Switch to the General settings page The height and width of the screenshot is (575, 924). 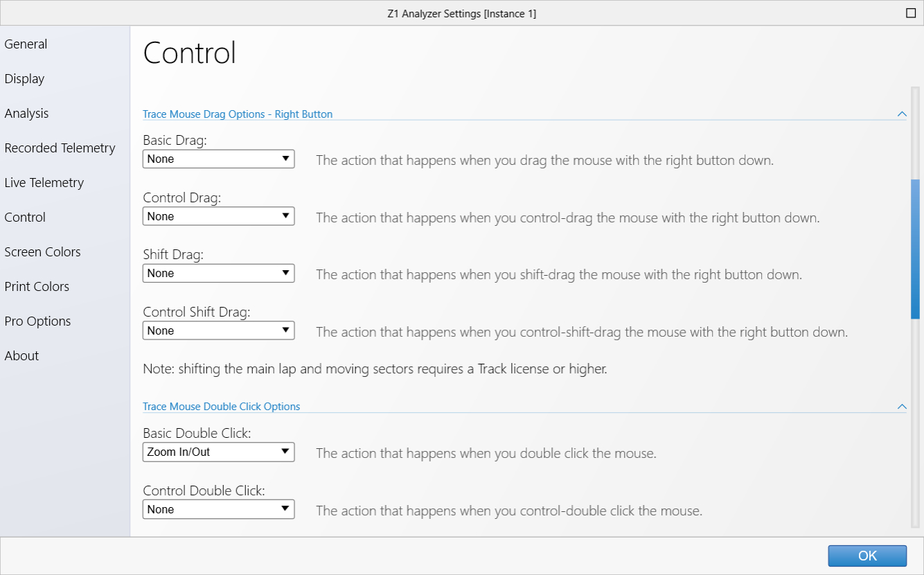coord(26,44)
